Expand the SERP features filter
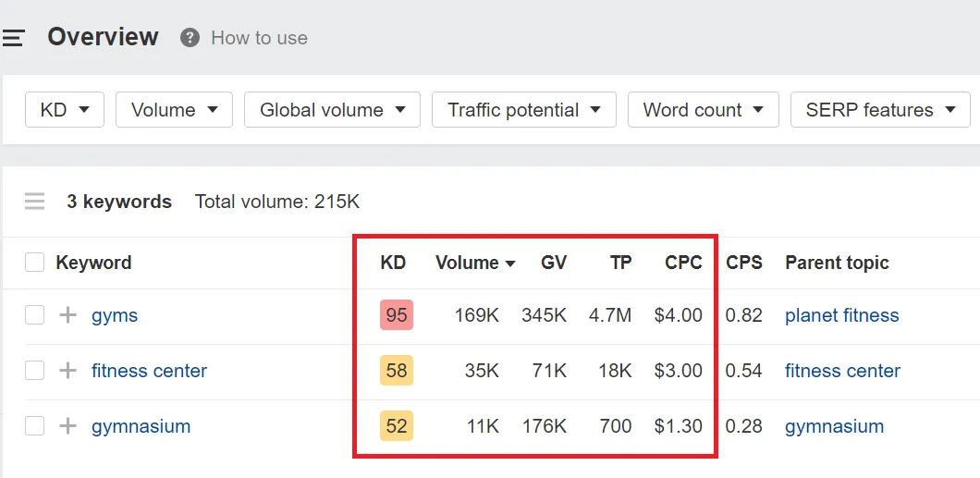The width and height of the screenshot is (980, 478). pos(879,110)
